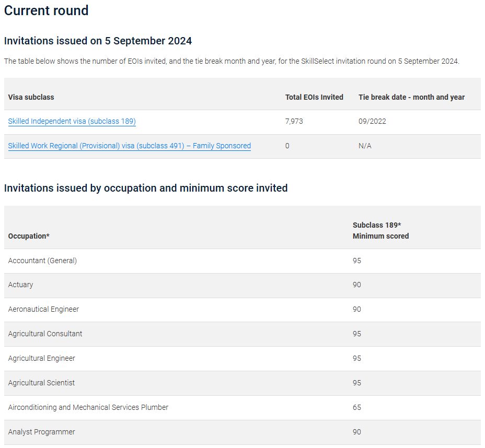Select the Analyst Programmer occupation cell

[x=42, y=432]
